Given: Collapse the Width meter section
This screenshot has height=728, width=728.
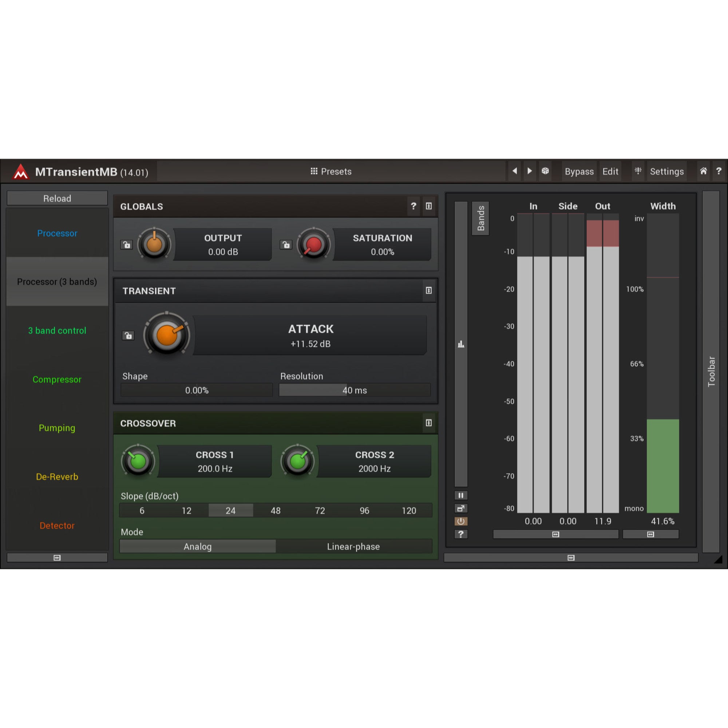Looking at the screenshot, I should [x=651, y=534].
